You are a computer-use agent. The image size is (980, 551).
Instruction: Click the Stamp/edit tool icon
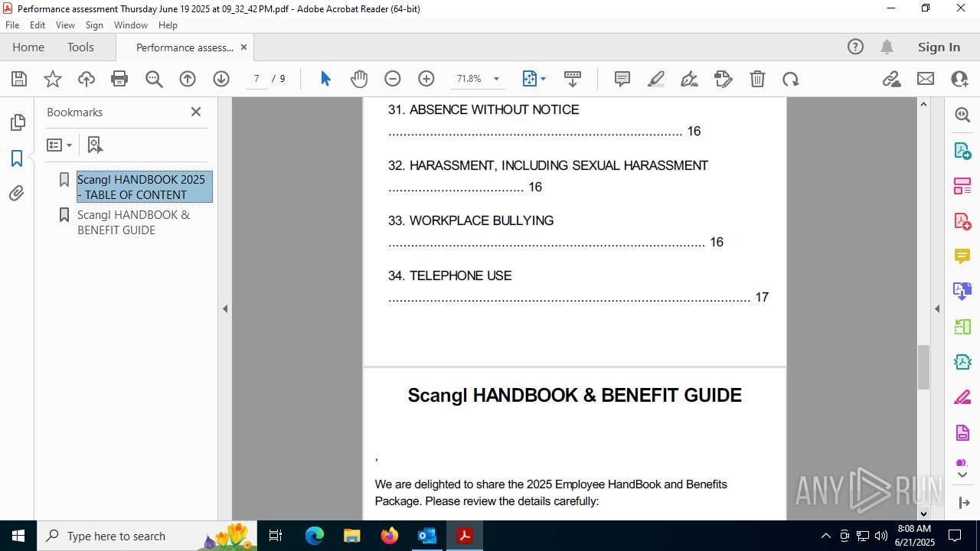click(724, 79)
